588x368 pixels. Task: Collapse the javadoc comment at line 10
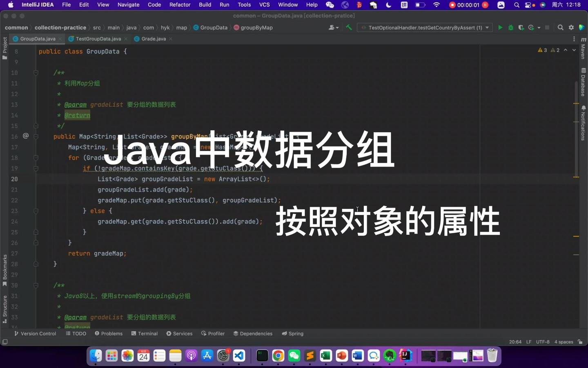(36, 72)
